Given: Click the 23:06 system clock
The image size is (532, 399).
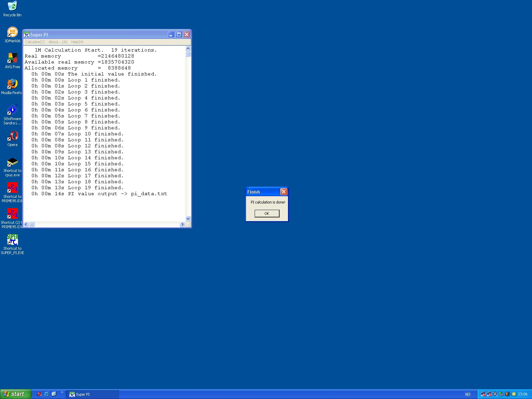Looking at the screenshot, I should [x=523, y=394].
